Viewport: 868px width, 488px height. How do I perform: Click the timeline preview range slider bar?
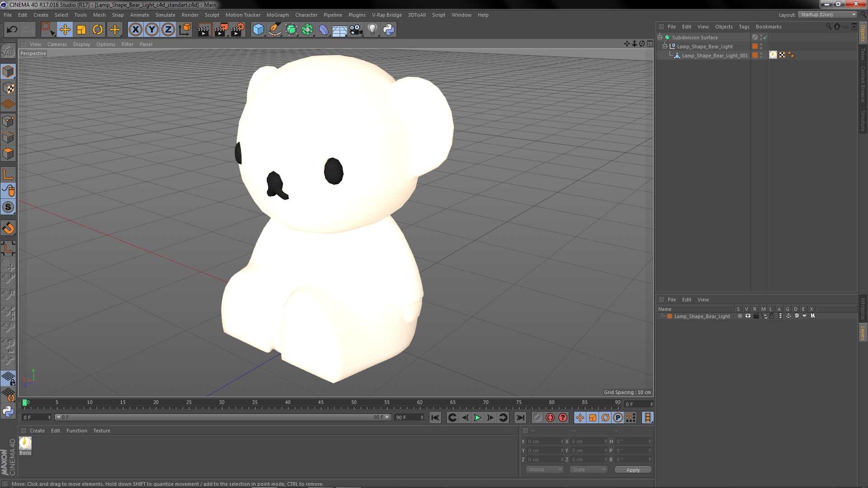pyautogui.click(x=223, y=417)
